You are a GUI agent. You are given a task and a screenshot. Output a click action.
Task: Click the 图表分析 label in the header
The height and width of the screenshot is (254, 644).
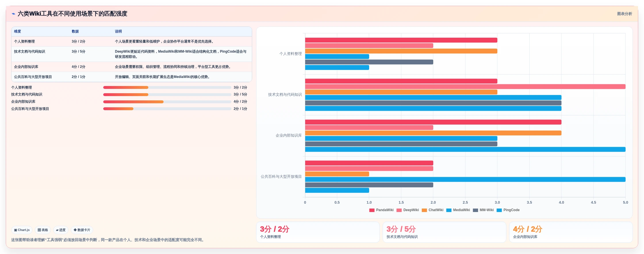point(624,14)
